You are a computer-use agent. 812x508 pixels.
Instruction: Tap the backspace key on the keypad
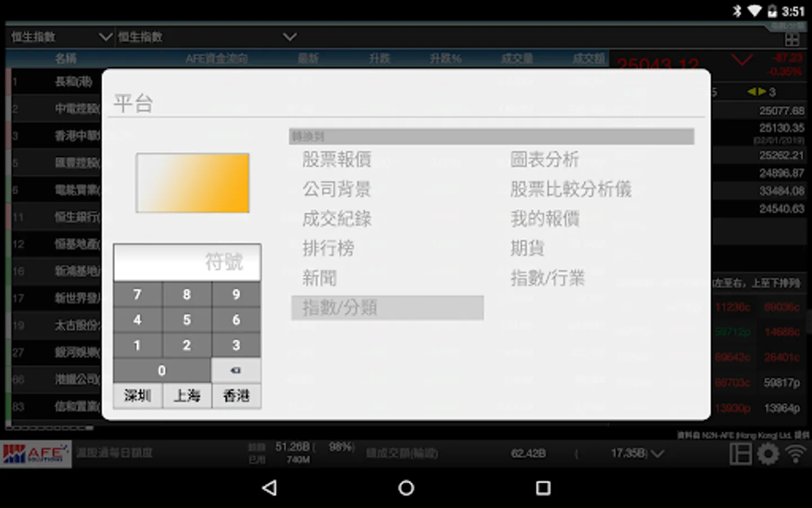(236, 370)
